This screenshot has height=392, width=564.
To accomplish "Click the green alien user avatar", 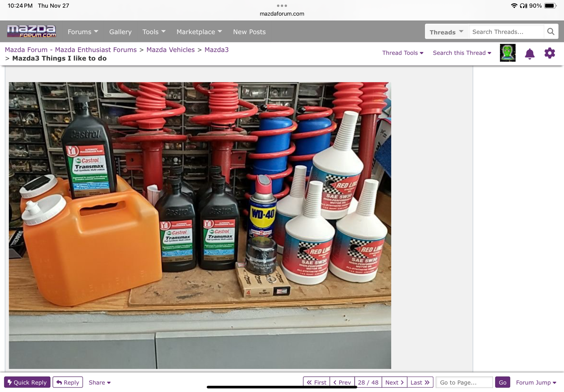I will (x=507, y=53).
